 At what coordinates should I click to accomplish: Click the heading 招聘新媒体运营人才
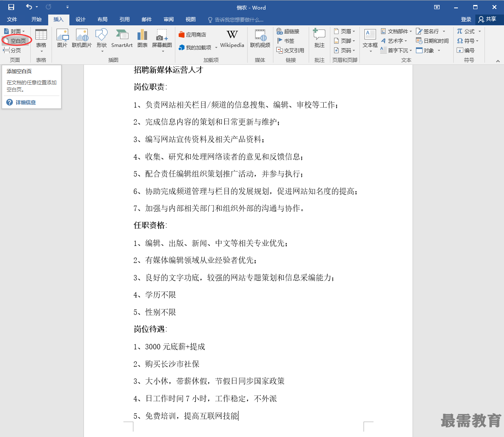168,70
